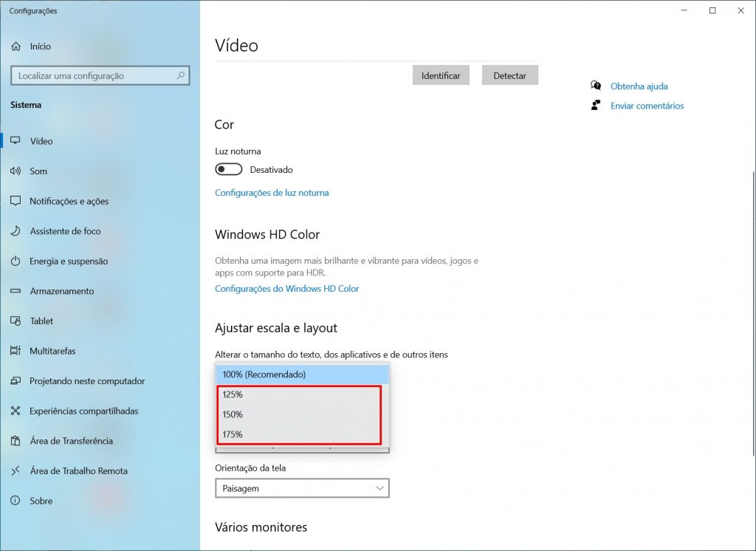Open Área de Transferência page label
The height and width of the screenshot is (551, 756).
pyautogui.click(x=72, y=441)
